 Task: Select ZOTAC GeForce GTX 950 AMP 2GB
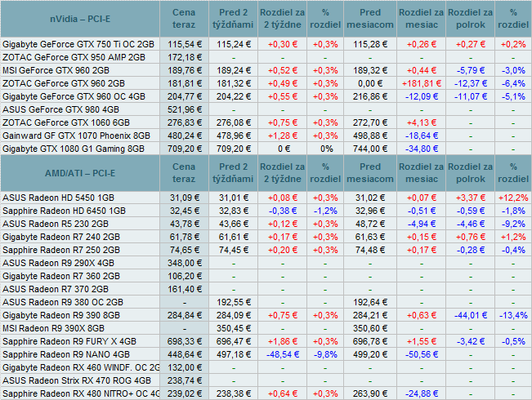[74, 57]
